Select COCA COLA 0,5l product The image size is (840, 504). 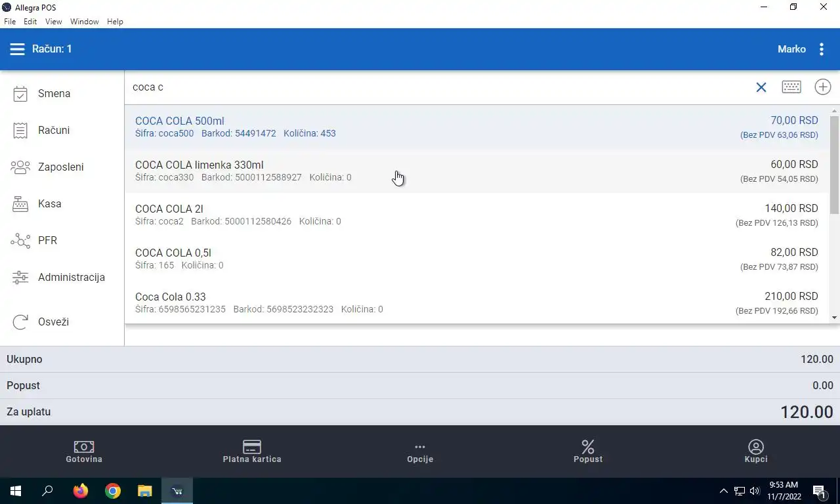point(477,259)
